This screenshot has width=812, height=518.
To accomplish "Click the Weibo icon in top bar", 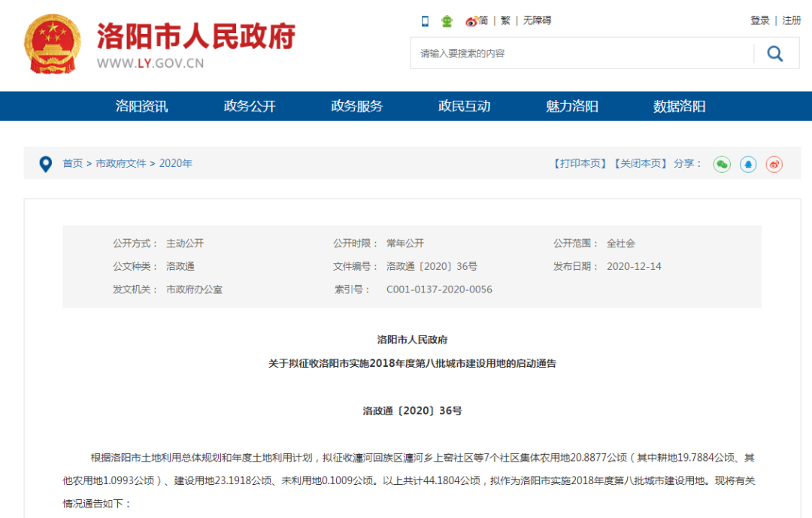I will tap(471, 21).
